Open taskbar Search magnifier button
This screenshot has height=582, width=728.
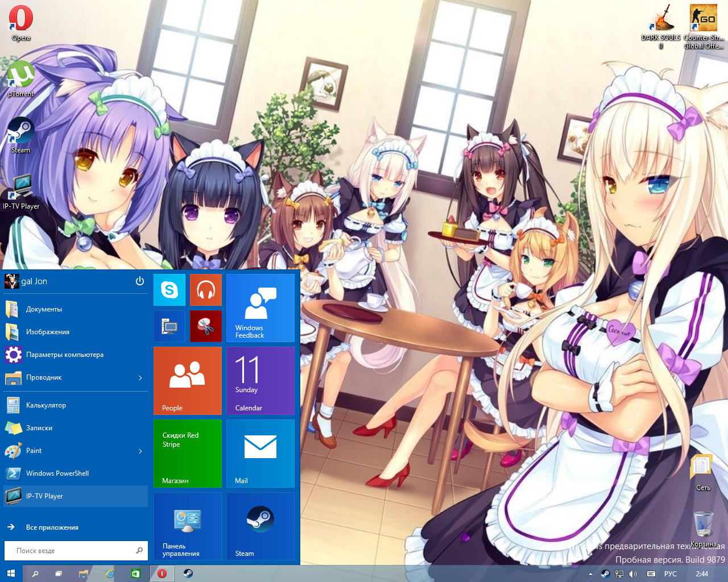(x=35, y=573)
